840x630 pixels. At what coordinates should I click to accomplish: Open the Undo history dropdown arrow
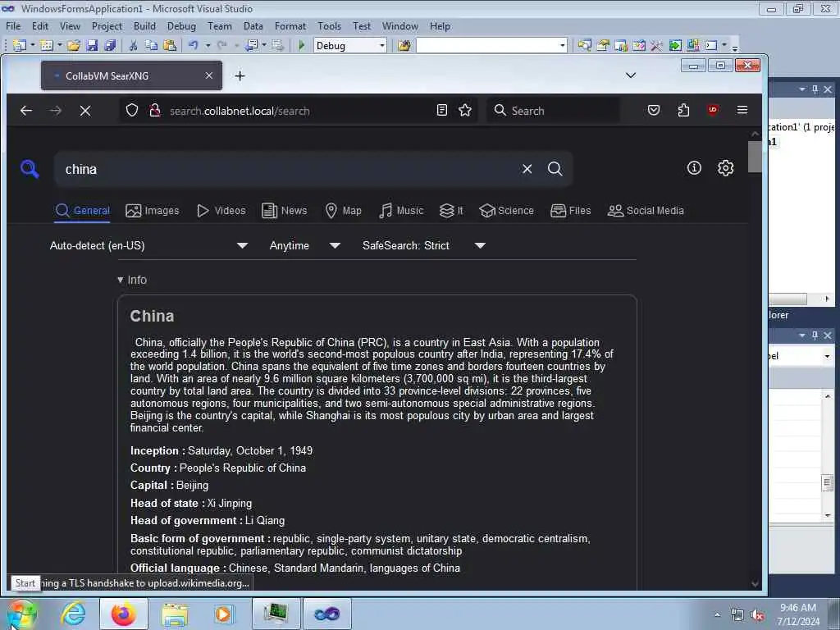pos(208,46)
